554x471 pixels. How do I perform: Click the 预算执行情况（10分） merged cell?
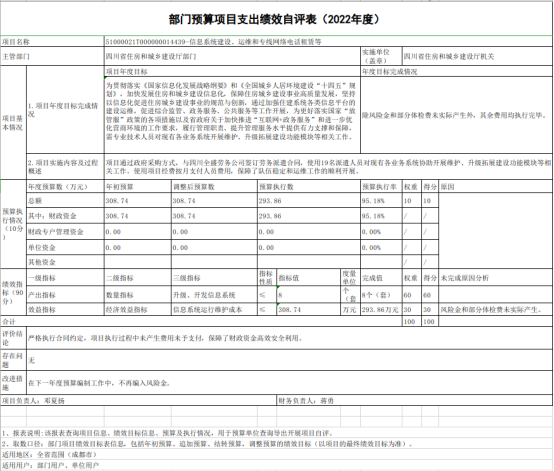pos(13,224)
